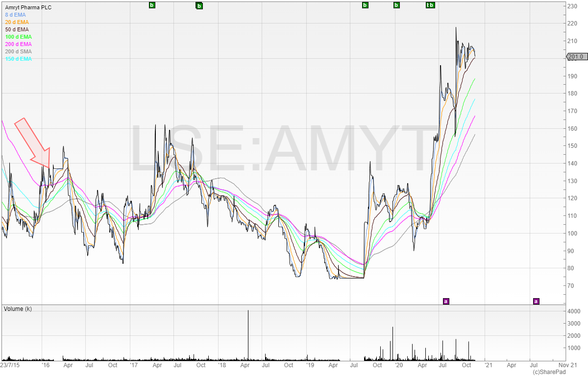Click the '19 year label on time axis
The image size is (588, 376).
(x=310, y=365)
